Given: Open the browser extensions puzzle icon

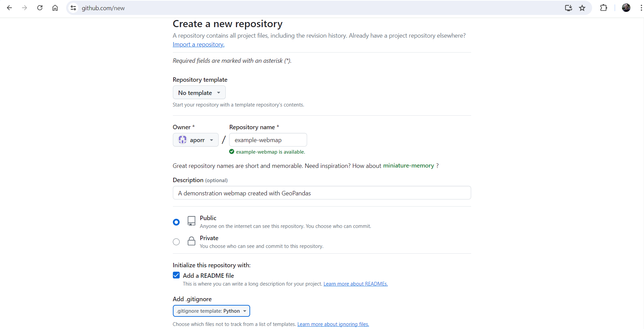Looking at the screenshot, I should pos(604,8).
